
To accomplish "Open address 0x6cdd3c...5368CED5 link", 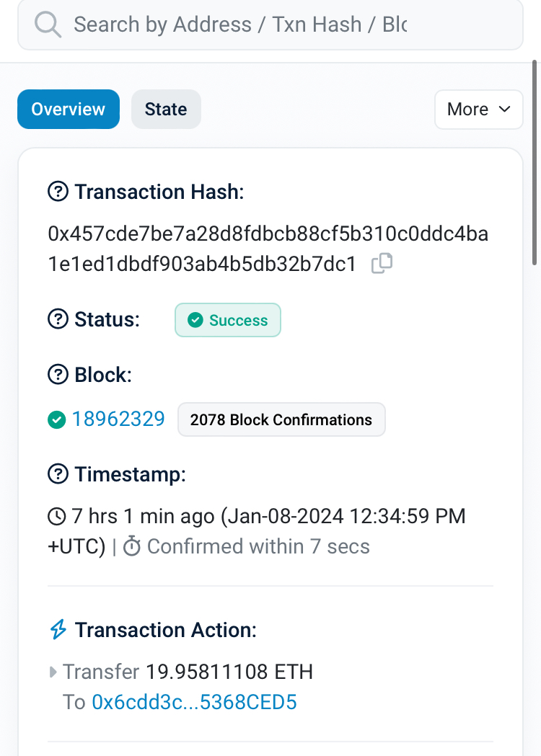I will tap(194, 702).
